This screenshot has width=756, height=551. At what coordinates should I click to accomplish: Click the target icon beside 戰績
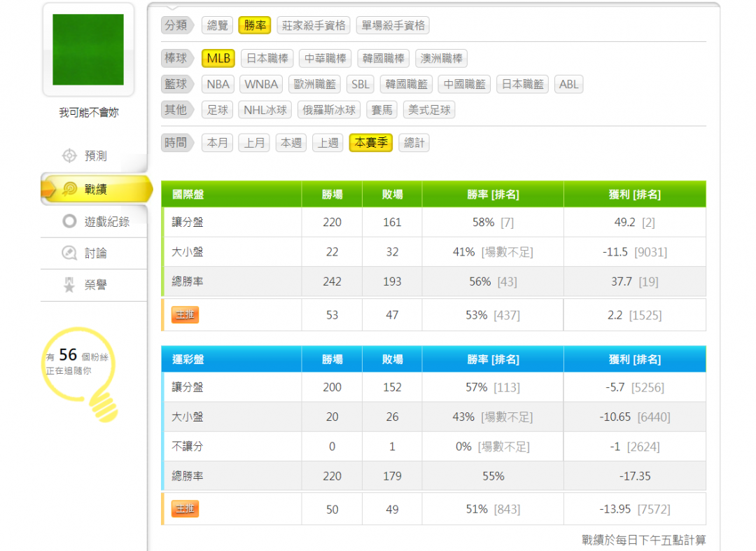point(69,189)
